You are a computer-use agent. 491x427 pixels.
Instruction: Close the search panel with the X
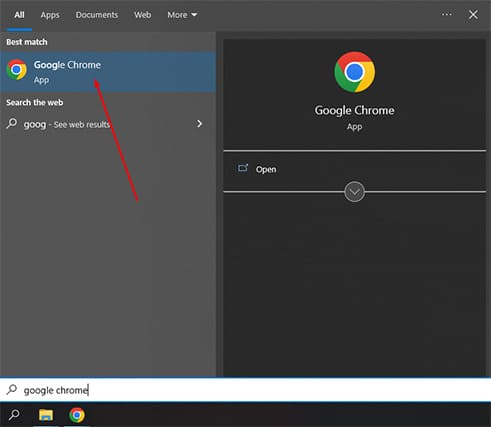(x=473, y=15)
